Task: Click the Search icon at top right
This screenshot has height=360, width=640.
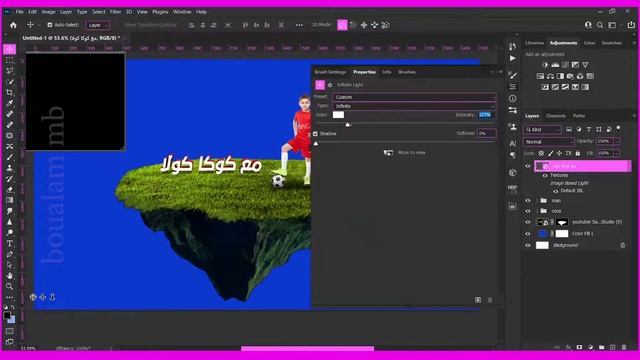Action: tap(600, 25)
